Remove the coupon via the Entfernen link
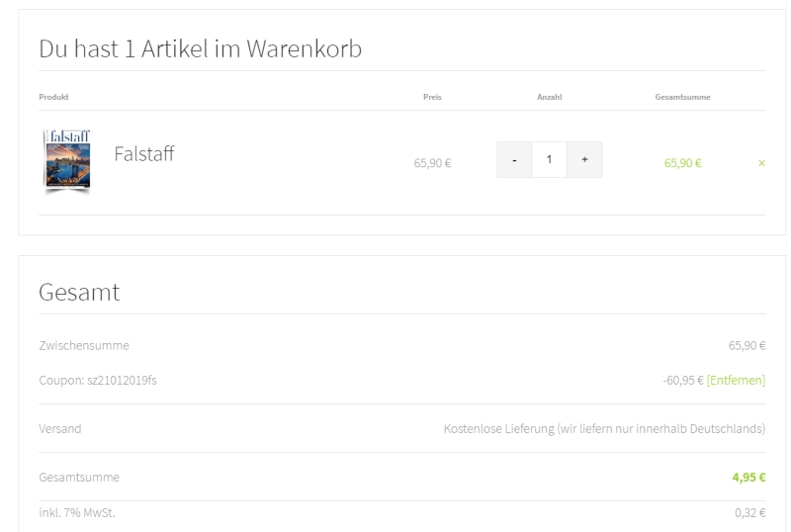 click(736, 380)
